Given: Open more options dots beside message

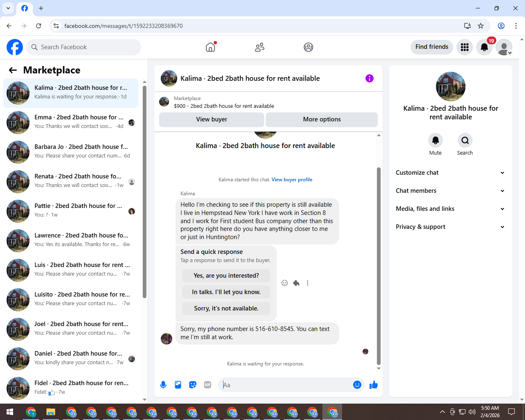Looking at the screenshot, I should (x=308, y=283).
